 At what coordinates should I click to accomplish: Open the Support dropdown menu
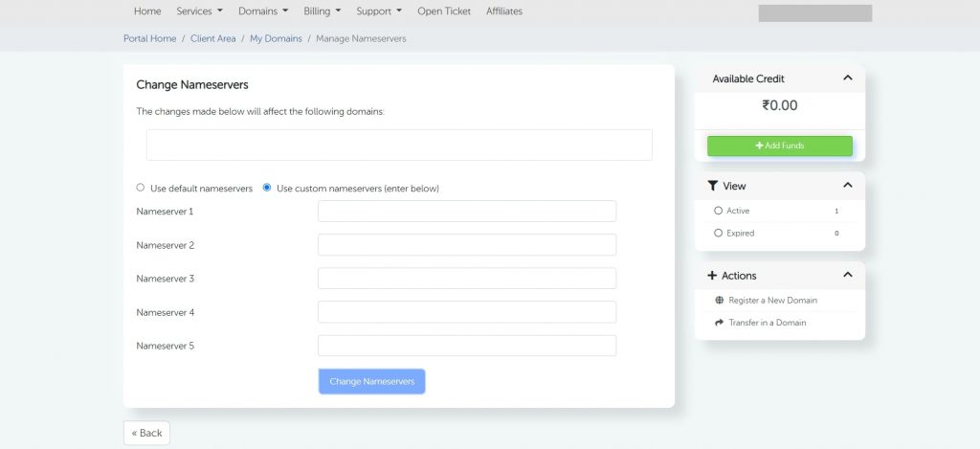click(x=379, y=11)
